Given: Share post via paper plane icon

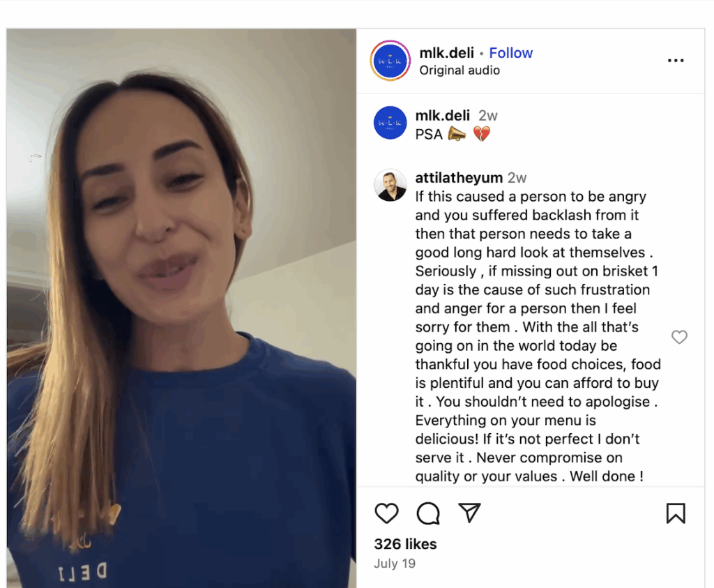Looking at the screenshot, I should click(x=469, y=513).
